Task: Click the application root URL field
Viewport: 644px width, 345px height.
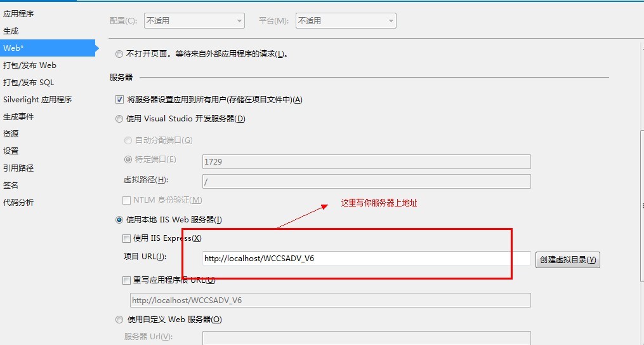Action: point(330,300)
